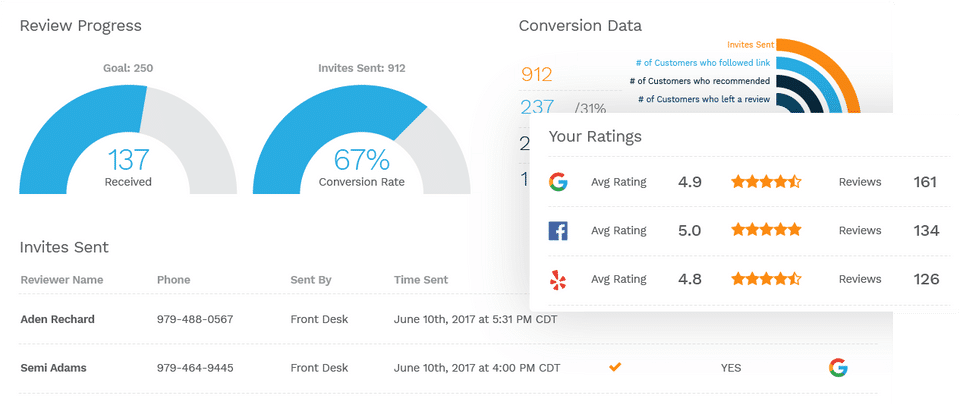This screenshot has height=404, width=960.
Task: Click the Facebook five-star rating
Action: [x=766, y=231]
